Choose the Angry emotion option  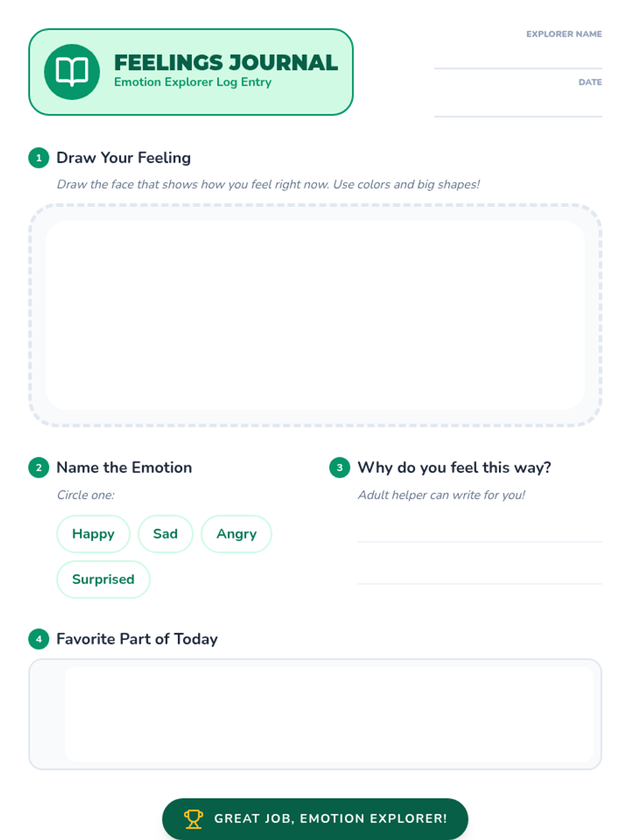[236, 534]
